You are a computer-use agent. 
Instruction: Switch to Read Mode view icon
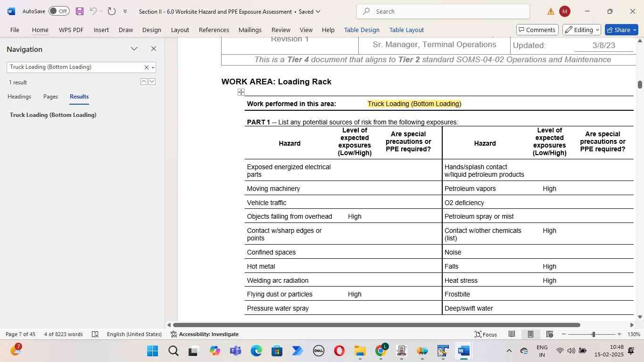click(x=512, y=334)
